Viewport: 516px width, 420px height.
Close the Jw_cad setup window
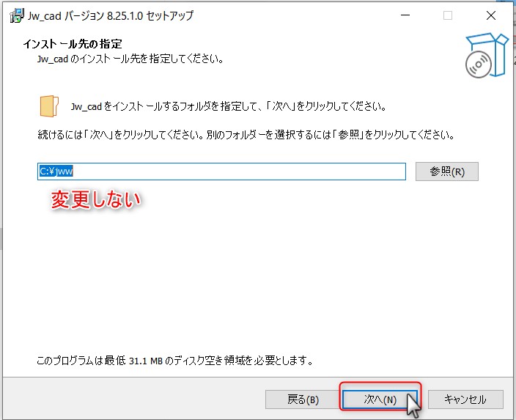click(490, 15)
